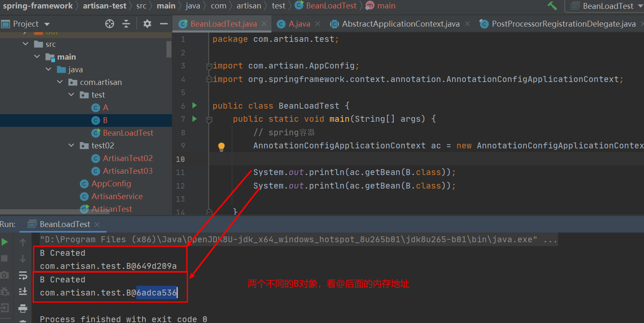Collapse the test package node
The height and width of the screenshot is (323, 644).
coord(72,95)
